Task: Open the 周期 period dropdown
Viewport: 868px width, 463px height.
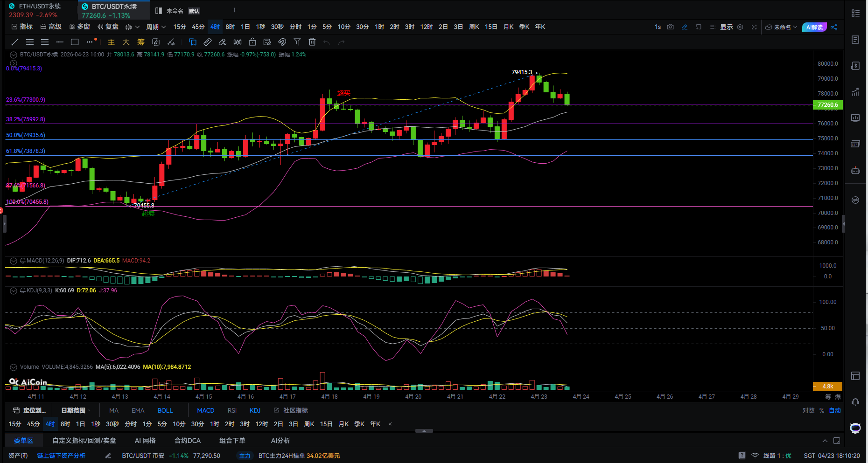Action: pos(156,27)
